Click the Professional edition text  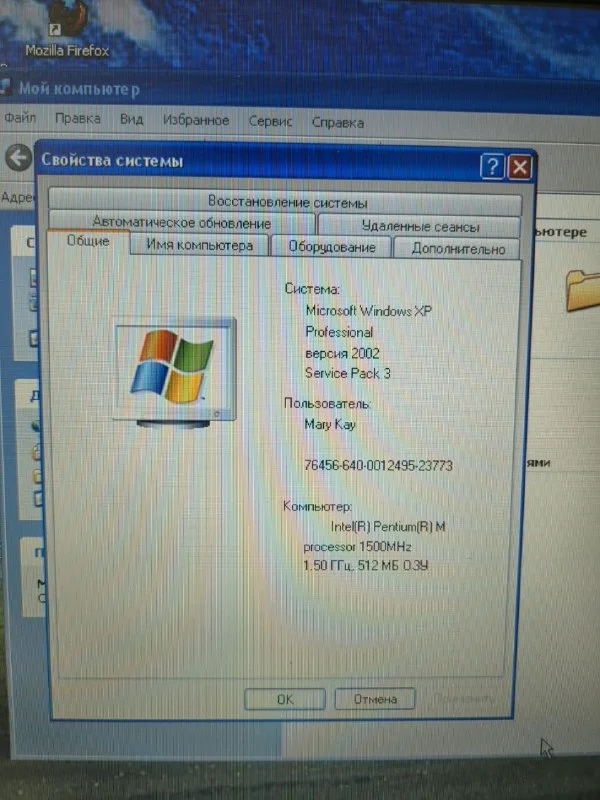tap(339, 332)
